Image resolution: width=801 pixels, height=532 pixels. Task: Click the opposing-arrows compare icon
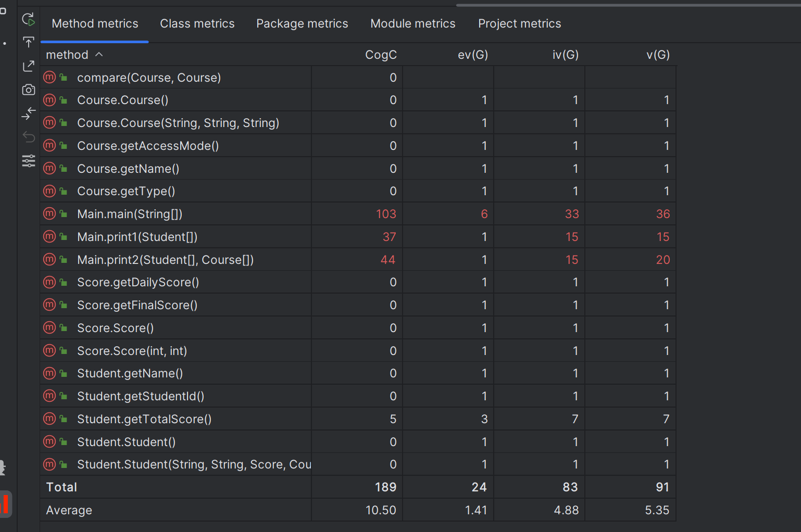click(x=29, y=113)
